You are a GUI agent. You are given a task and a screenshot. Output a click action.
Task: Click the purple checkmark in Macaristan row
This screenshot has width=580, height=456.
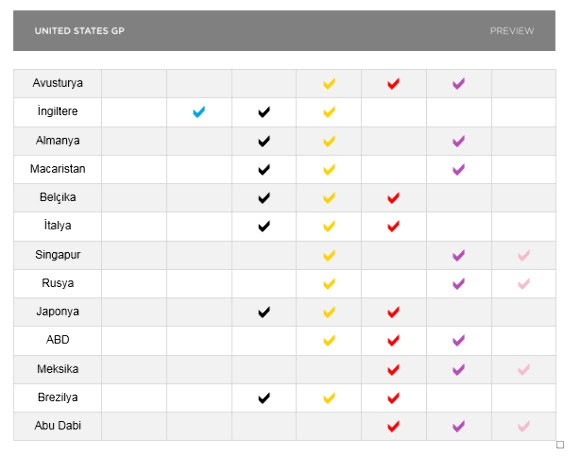459,169
